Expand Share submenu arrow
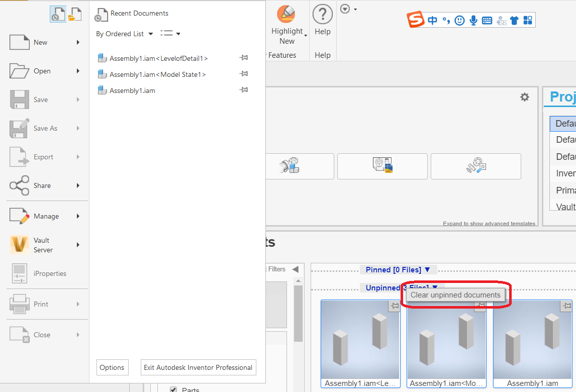This screenshot has height=392, width=576. [78, 185]
